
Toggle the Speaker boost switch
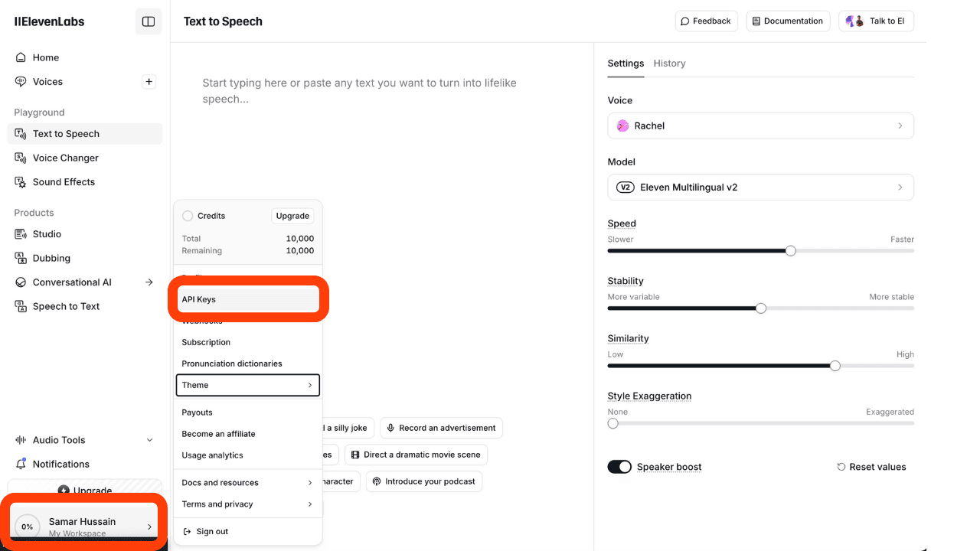tap(619, 467)
